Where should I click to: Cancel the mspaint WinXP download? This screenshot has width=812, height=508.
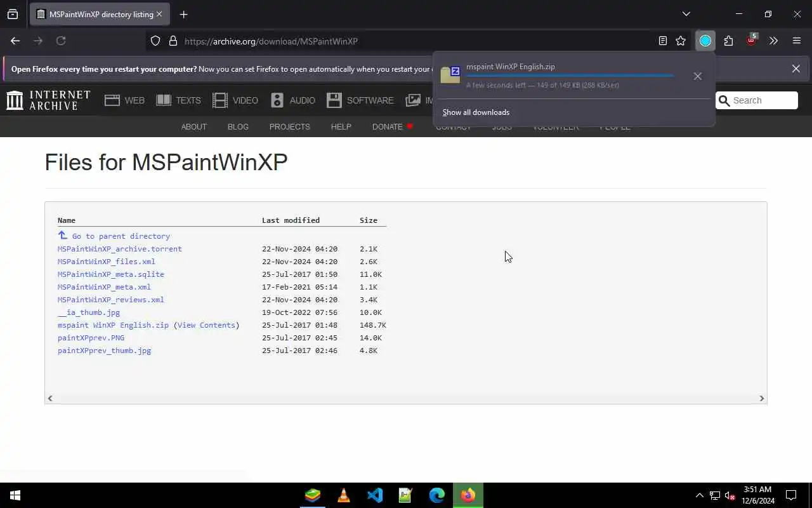coord(698,76)
